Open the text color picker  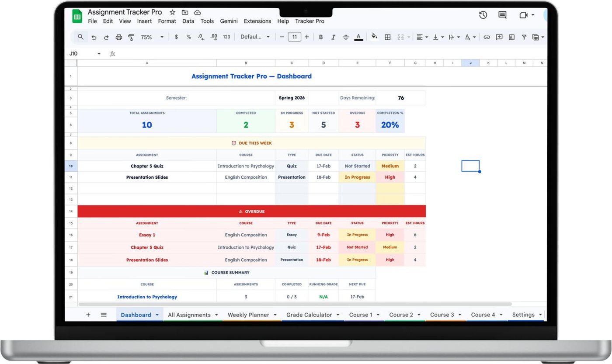(x=358, y=37)
